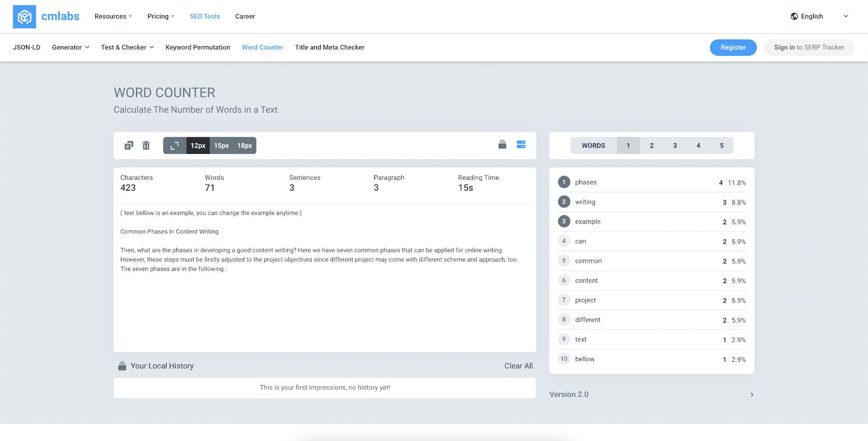Click the no history yet message
868x441 pixels.
tap(325, 388)
